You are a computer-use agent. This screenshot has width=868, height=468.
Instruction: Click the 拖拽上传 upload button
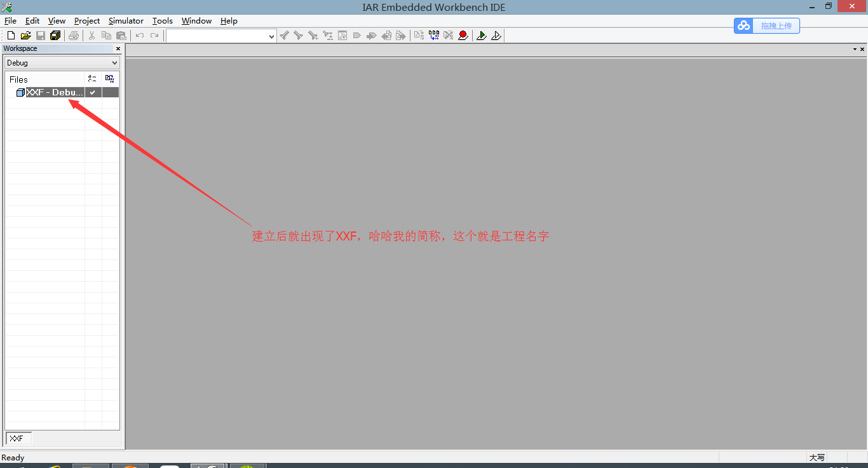767,25
